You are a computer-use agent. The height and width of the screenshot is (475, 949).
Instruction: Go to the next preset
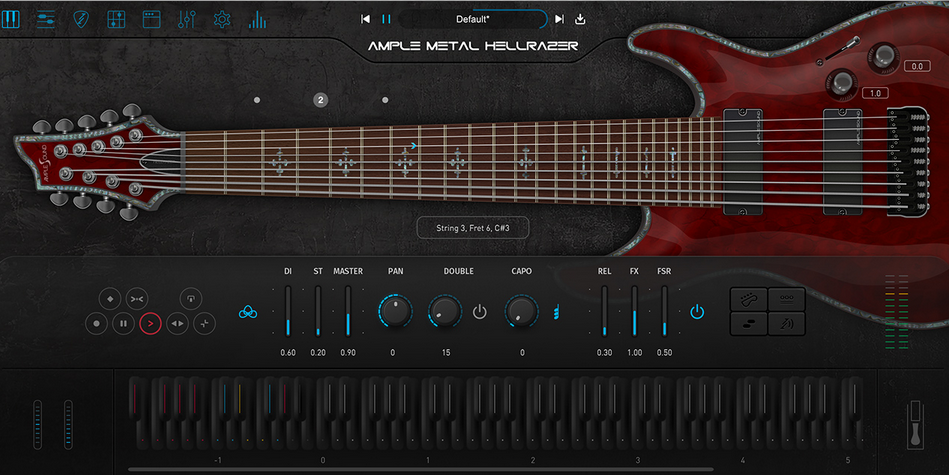(x=559, y=19)
